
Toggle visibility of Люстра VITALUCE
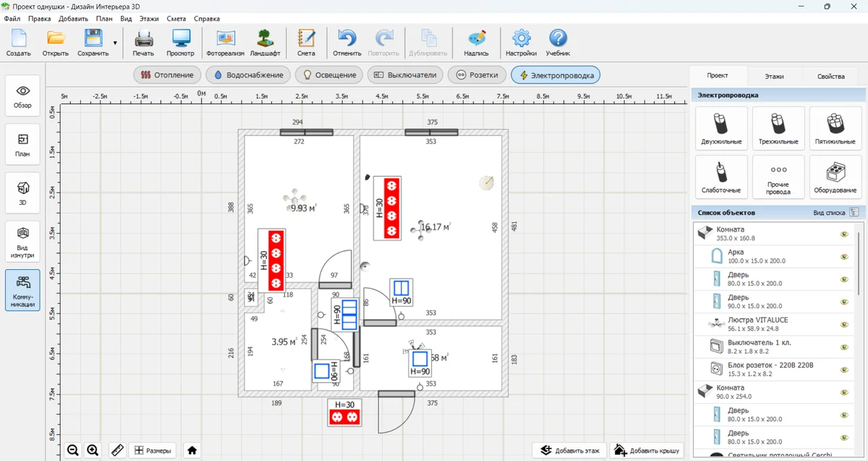pos(844,324)
